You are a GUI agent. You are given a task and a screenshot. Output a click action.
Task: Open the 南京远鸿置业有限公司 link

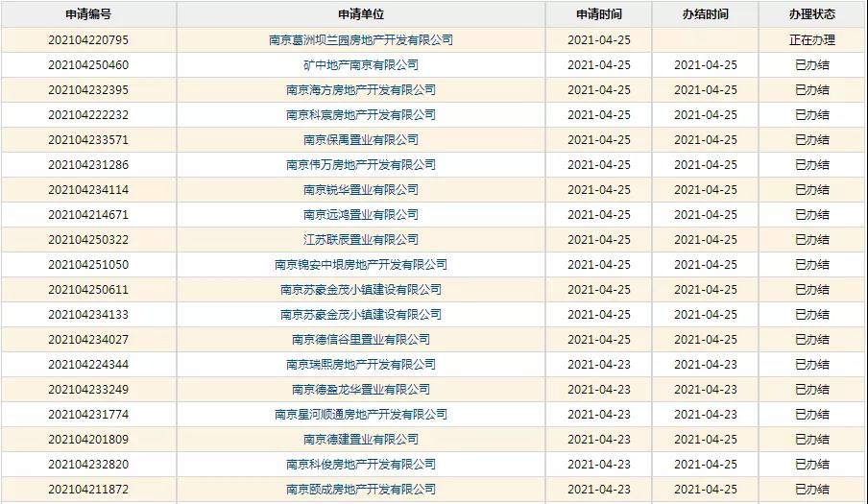(x=360, y=215)
